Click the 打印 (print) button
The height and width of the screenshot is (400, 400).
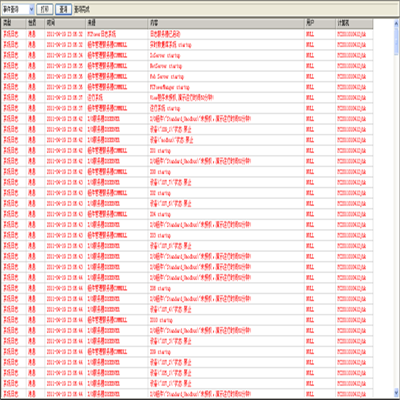pos(45,9)
